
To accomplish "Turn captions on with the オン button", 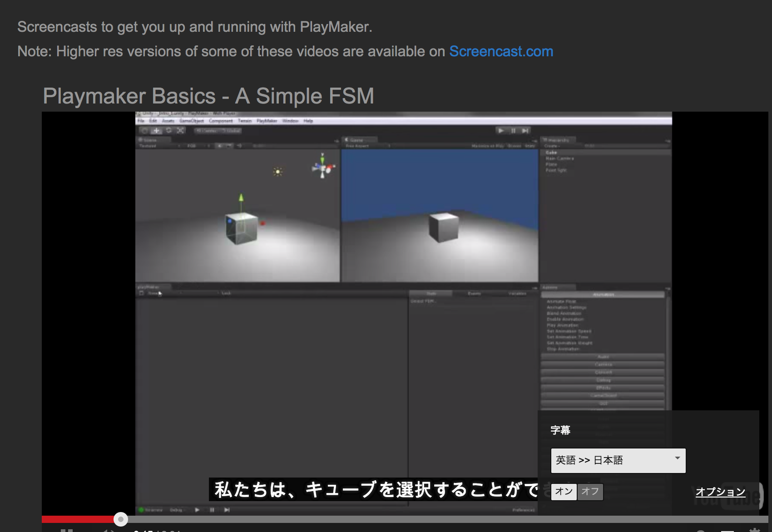I will point(564,492).
